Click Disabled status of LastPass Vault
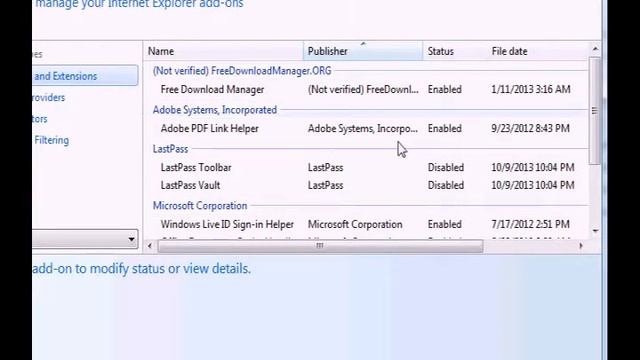Image resolution: width=640 pixels, height=360 pixels. tap(446, 185)
